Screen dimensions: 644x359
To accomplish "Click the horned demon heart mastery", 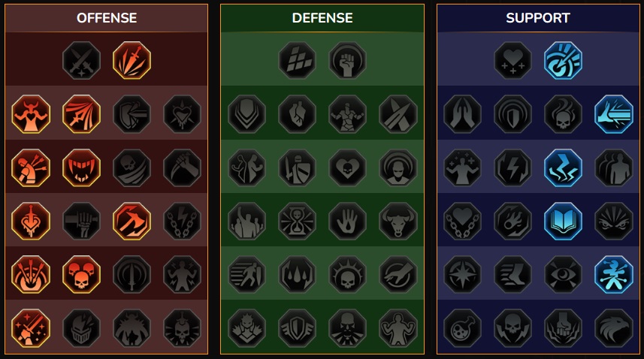I will [31, 114].
